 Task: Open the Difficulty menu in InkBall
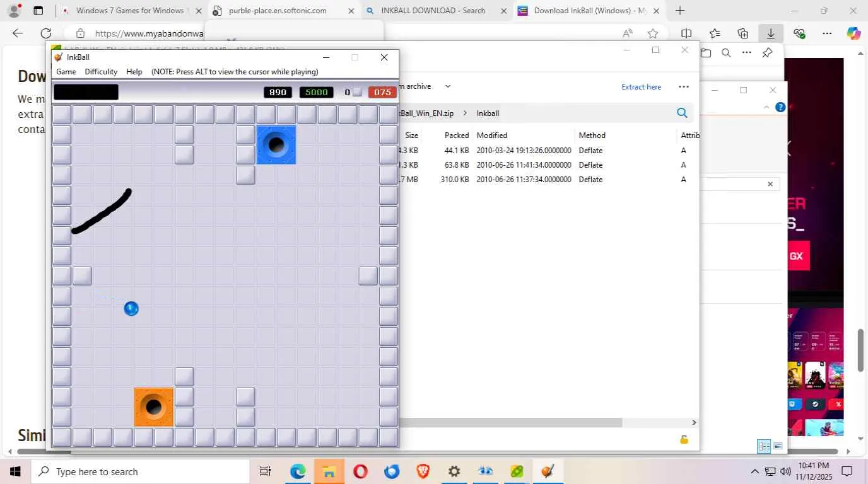(101, 72)
